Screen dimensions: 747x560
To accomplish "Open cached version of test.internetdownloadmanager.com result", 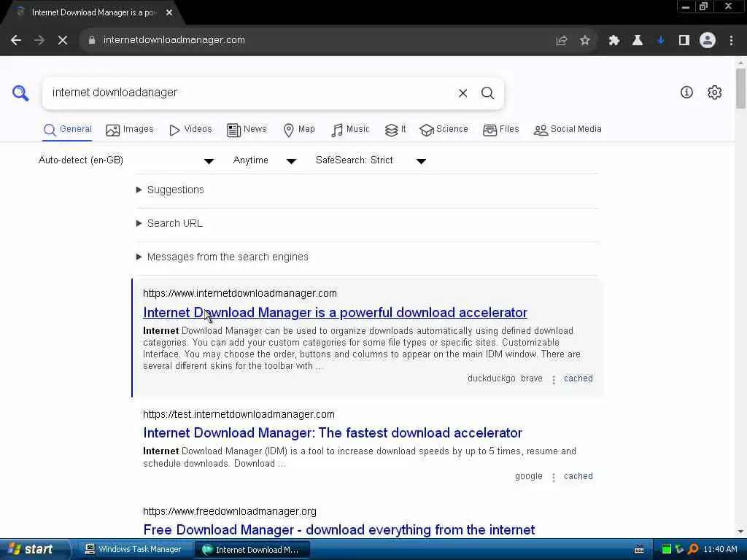I will click(x=578, y=476).
